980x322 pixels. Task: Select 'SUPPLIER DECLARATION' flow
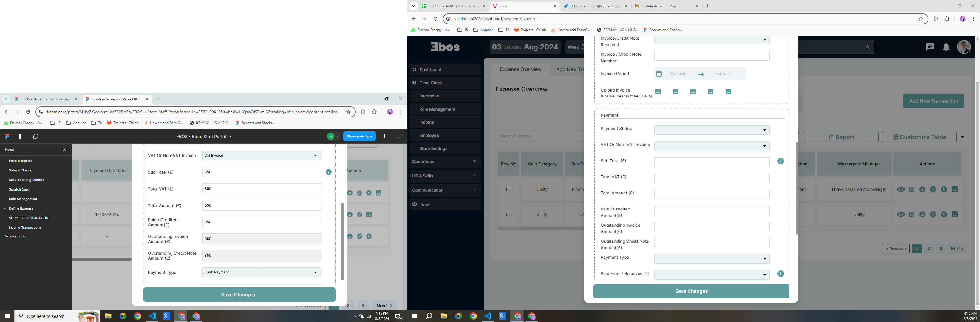(29, 218)
